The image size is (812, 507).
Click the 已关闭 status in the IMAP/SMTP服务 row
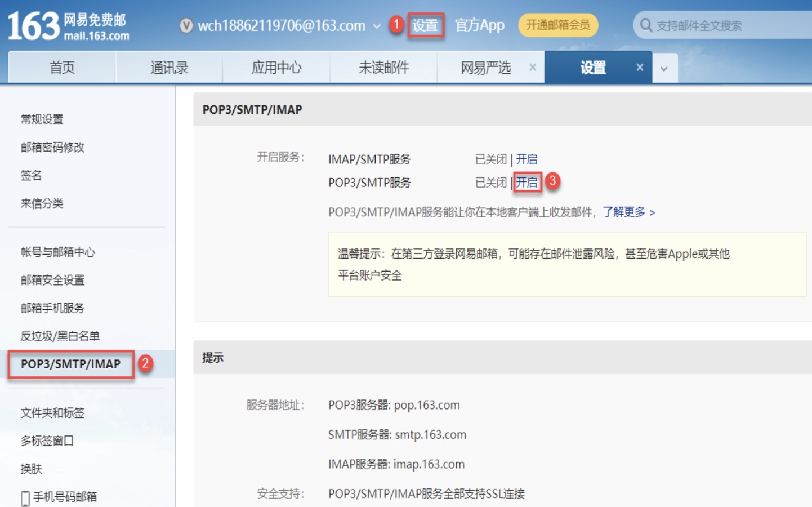tap(491, 159)
